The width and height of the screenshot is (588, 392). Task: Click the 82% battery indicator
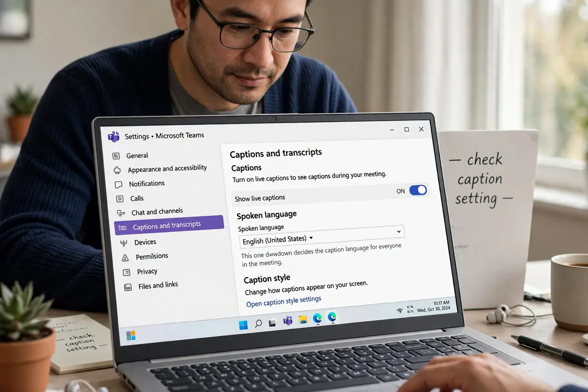(x=410, y=309)
